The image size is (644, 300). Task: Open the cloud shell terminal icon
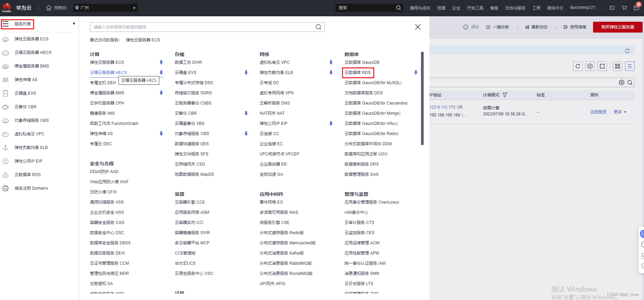(x=612, y=8)
